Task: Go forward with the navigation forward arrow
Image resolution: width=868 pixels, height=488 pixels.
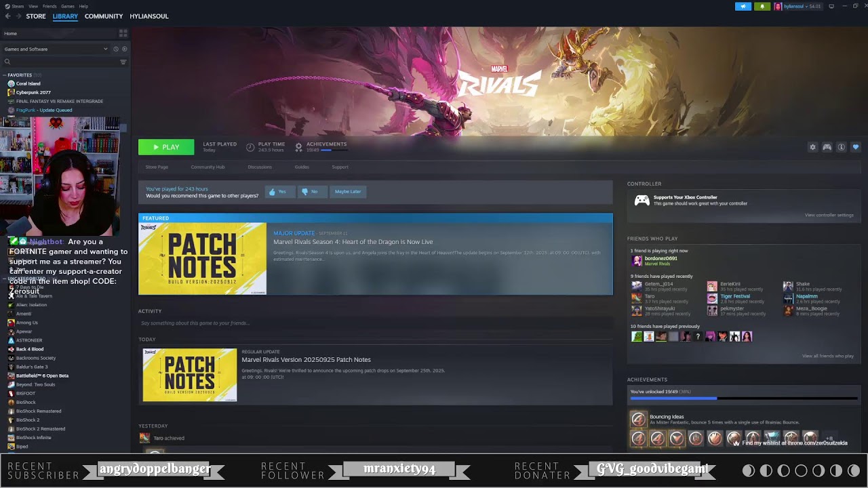Action: 18,16
